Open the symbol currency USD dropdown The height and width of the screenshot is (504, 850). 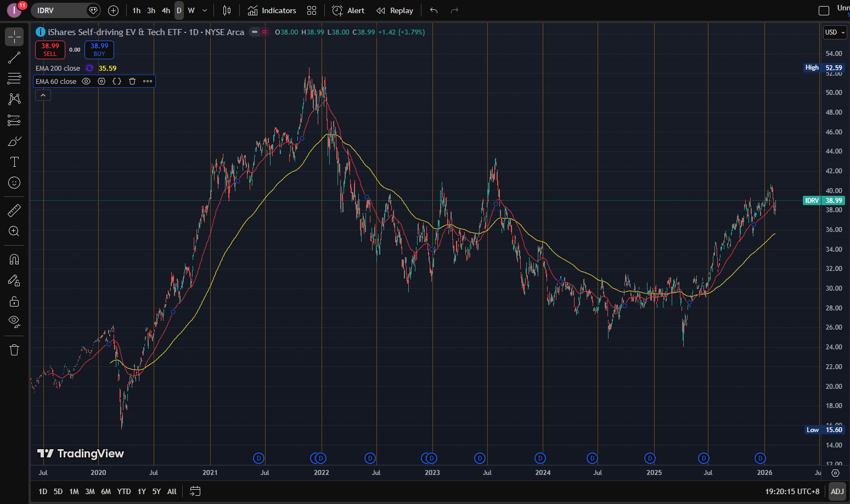click(835, 32)
